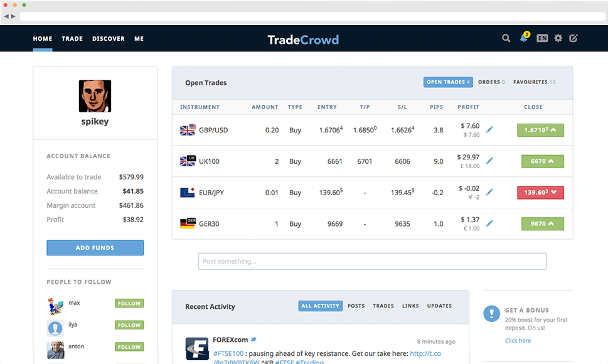
Task: Open ilya's avatar in people to follow
Action: click(55, 328)
